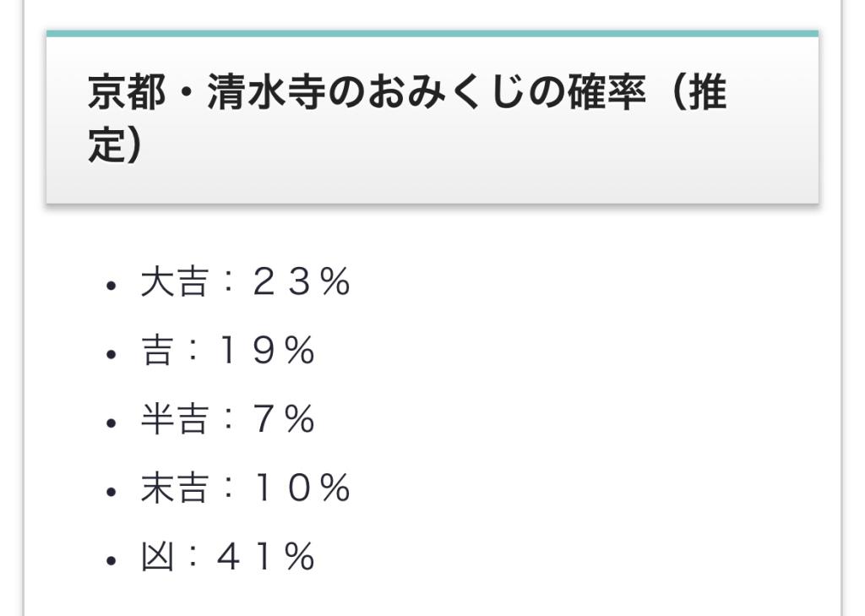
Task: Click the bullet point before 大吉
Action: pos(112,286)
